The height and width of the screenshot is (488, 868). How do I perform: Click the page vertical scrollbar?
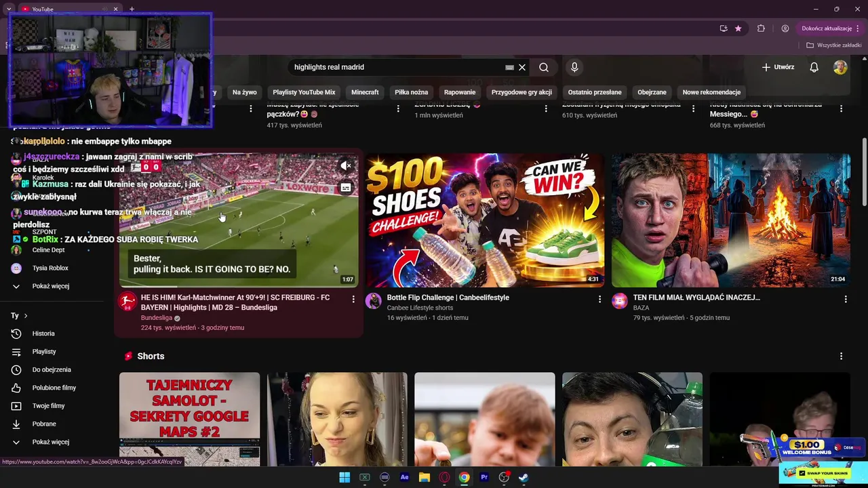click(x=864, y=173)
